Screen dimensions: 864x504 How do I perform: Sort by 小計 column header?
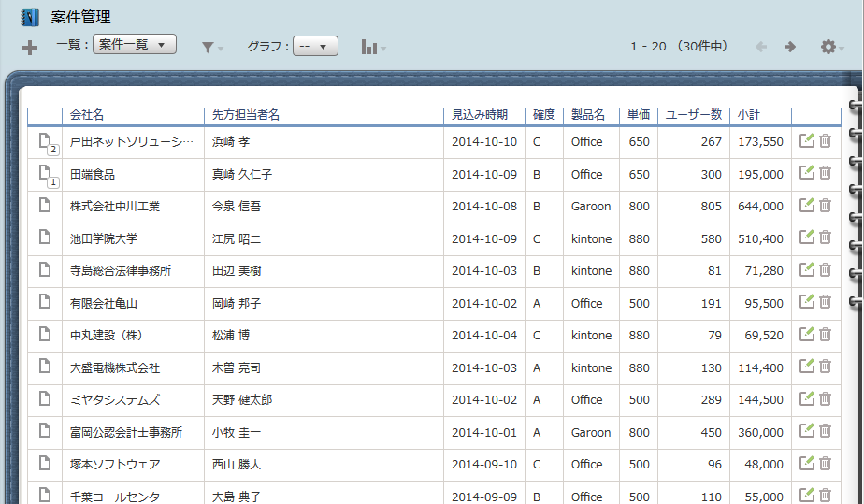748,115
